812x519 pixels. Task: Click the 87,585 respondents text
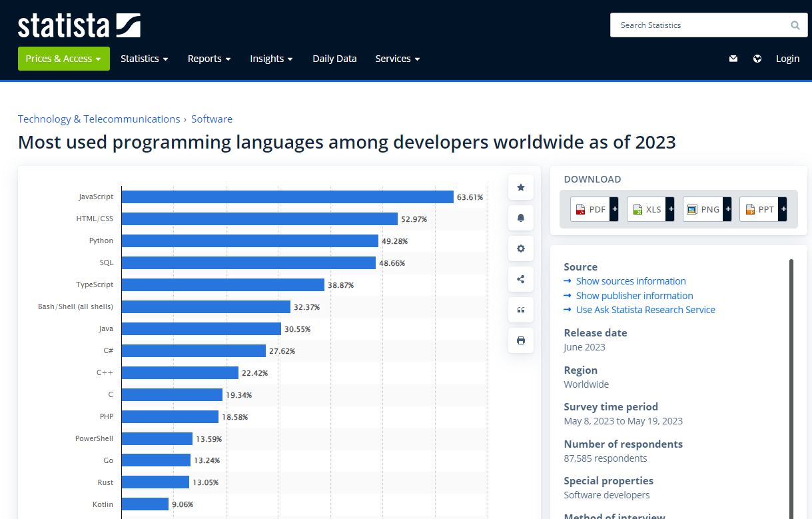(605, 458)
